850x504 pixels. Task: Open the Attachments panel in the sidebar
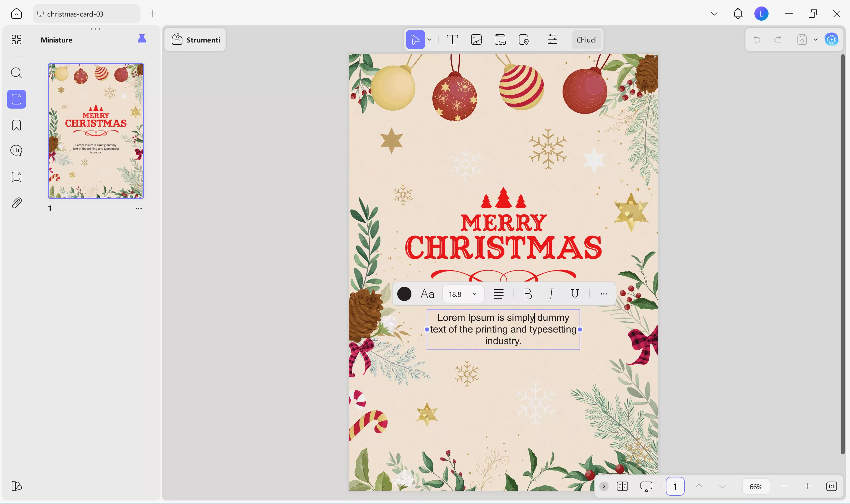click(x=16, y=202)
